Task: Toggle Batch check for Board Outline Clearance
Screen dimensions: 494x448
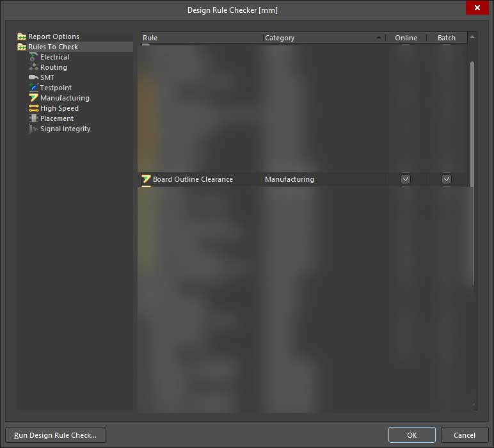Action: coord(447,179)
